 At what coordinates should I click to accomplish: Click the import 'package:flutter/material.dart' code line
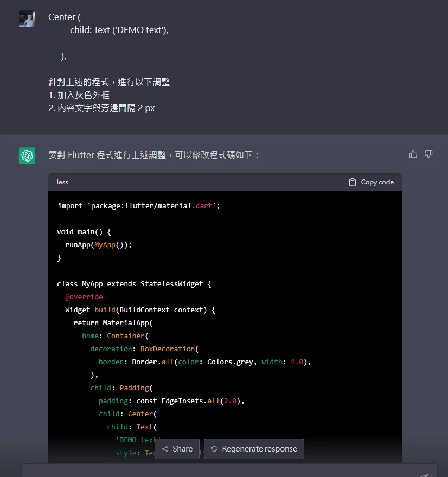[139, 206]
